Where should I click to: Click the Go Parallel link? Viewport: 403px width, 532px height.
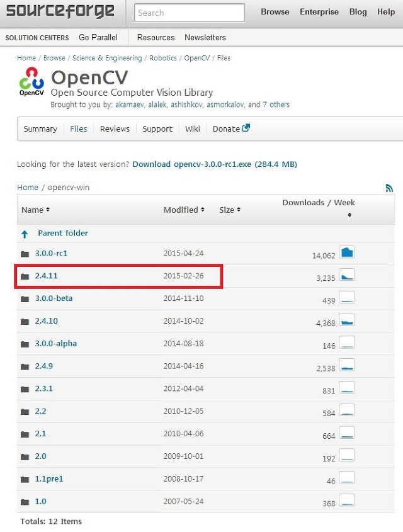98,37
